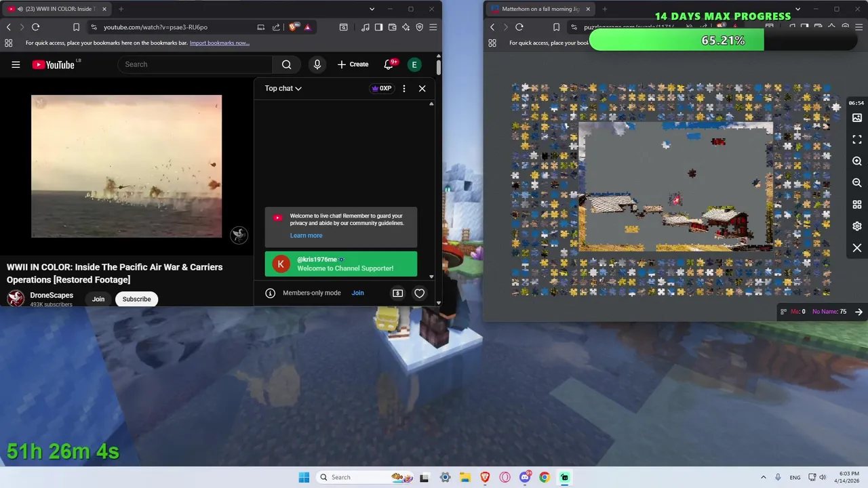The width and height of the screenshot is (868, 488).
Task: Go back in the YouTube browser window
Action: (x=8, y=27)
